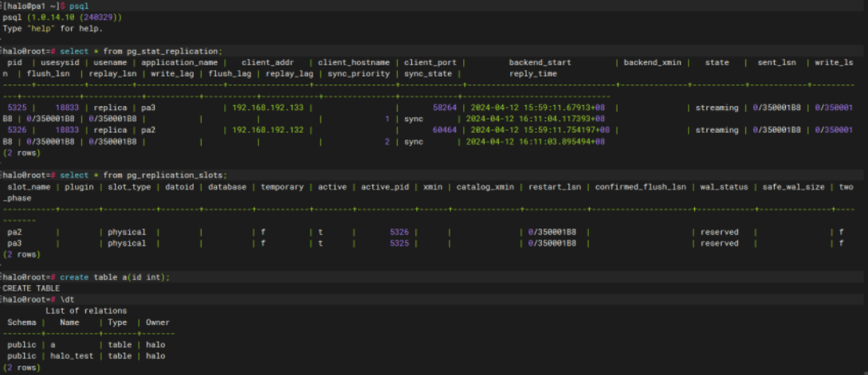Screen dimensions: 868x375
Task: Click the pa3 slot name in the replication slots rows
Action: pos(14,244)
